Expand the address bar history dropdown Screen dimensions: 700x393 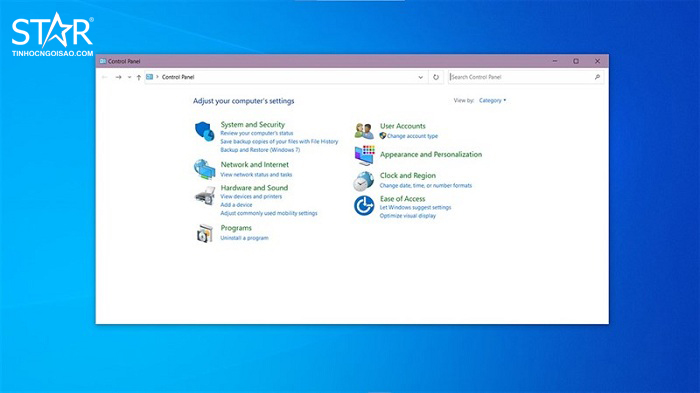(x=421, y=77)
